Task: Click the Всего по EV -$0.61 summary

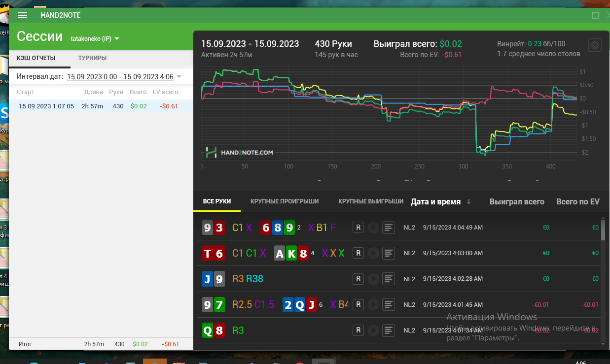Action: coord(431,54)
